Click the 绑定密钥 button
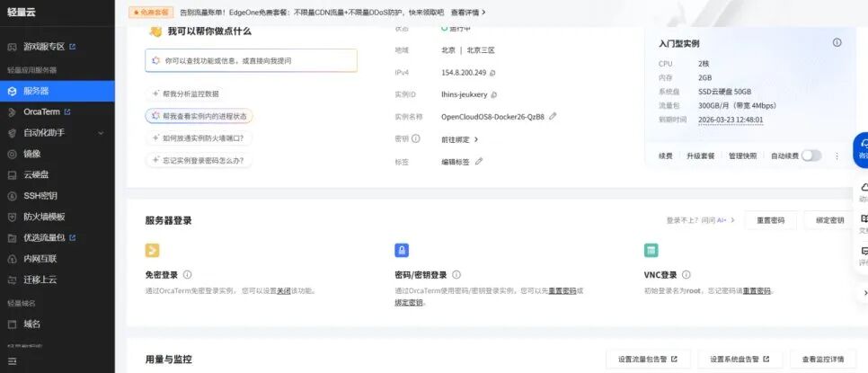Image resolution: width=868 pixels, height=373 pixels. coord(829,220)
